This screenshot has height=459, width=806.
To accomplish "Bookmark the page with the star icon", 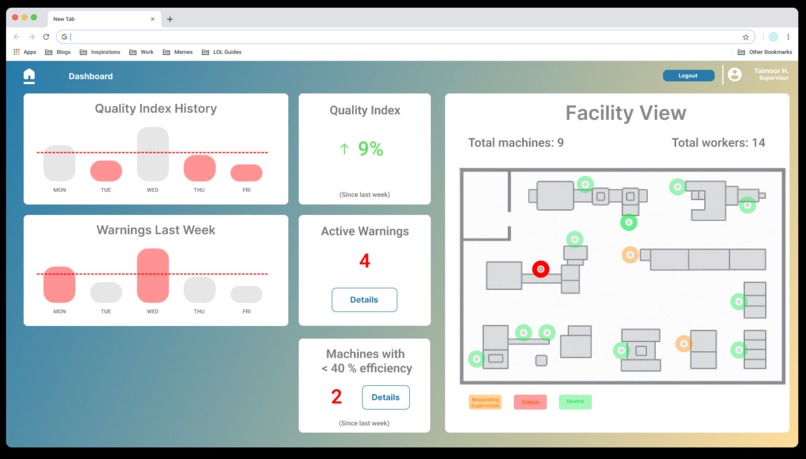I will (745, 37).
